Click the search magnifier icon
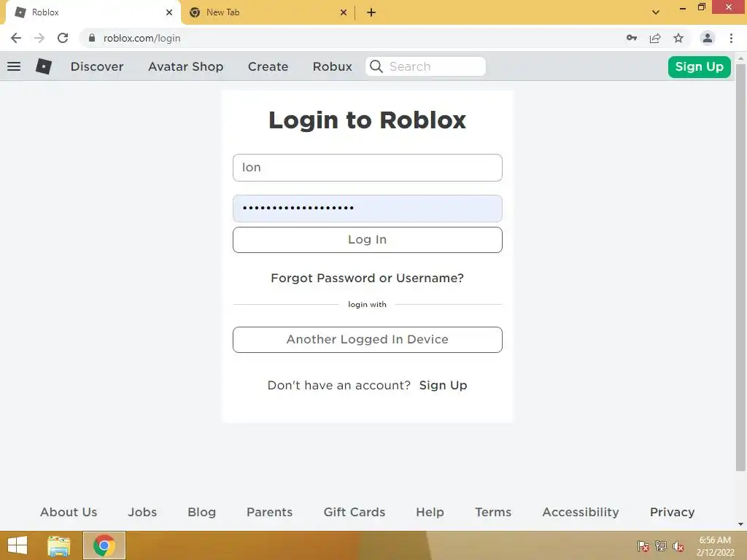The width and height of the screenshot is (747, 560). click(x=376, y=66)
